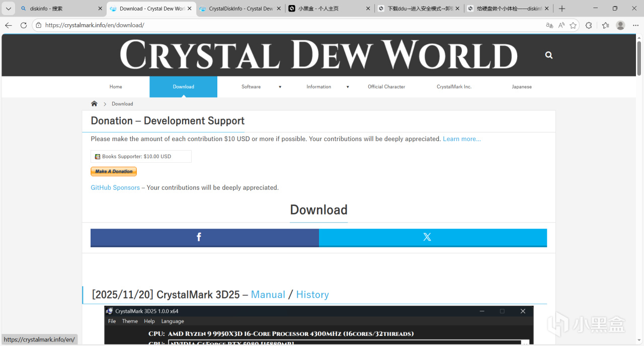Open the CrystalMark 3D25 History link

(312, 295)
